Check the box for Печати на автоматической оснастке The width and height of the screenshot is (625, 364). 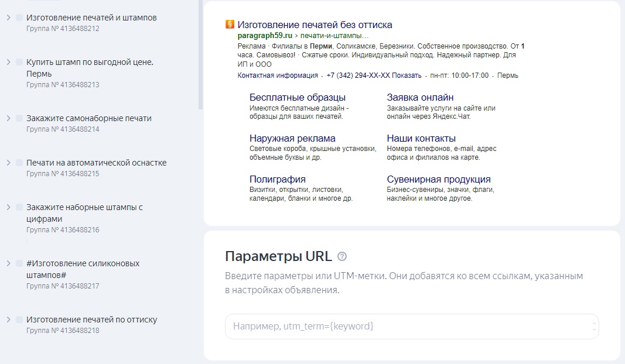tap(19, 163)
